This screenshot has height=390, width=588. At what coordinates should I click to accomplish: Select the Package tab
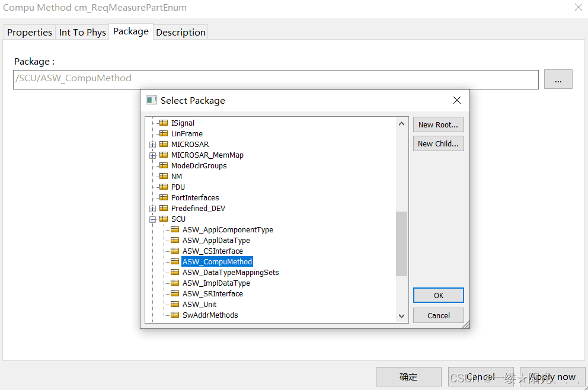point(131,31)
